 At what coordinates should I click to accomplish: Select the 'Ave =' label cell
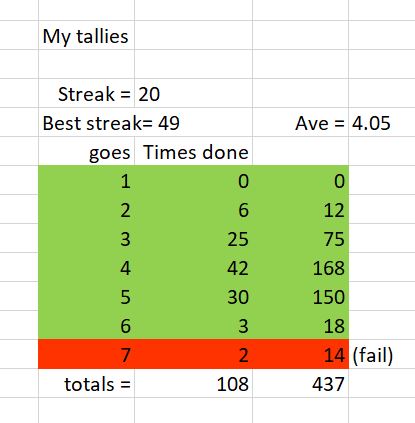click(x=301, y=122)
